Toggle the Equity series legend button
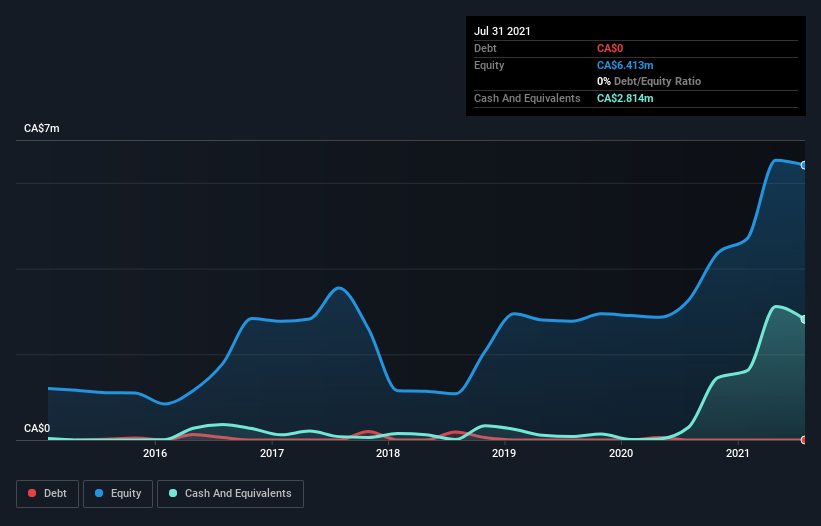821x526 pixels. tap(118, 494)
